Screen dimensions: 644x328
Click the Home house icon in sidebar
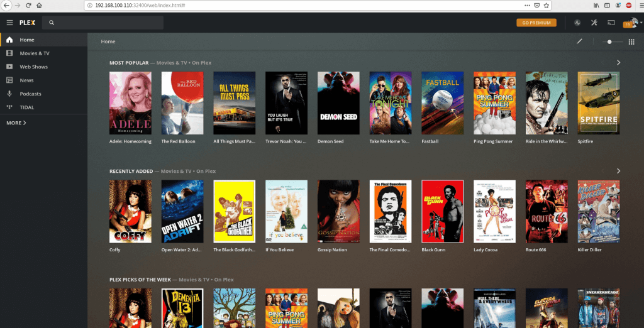pos(9,40)
